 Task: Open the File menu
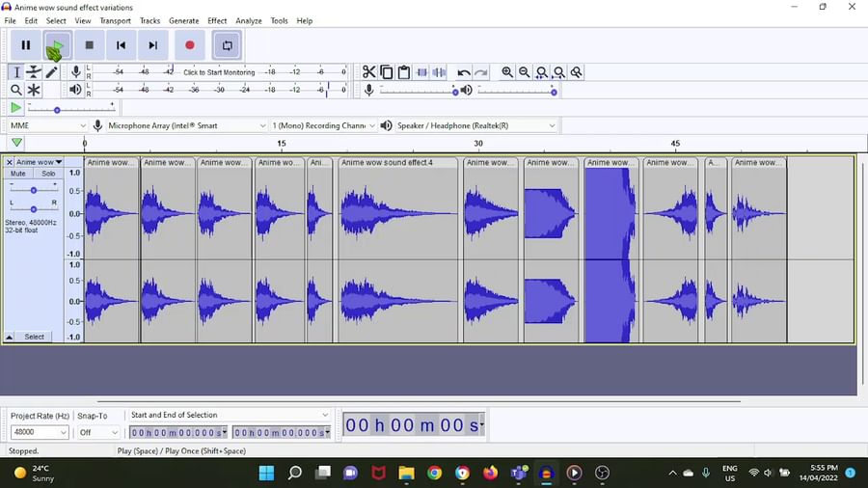click(x=10, y=20)
